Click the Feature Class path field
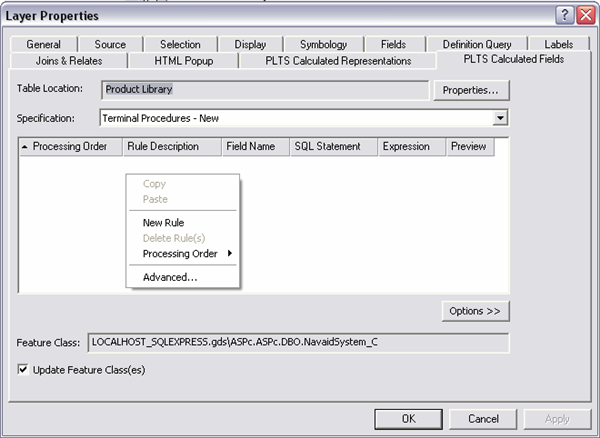 click(298, 343)
